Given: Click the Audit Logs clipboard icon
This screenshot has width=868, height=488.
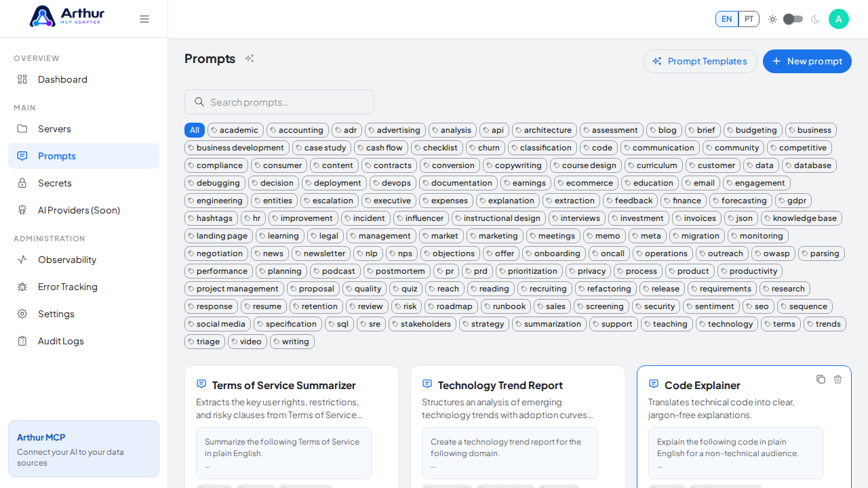Looking at the screenshot, I should [x=22, y=341].
